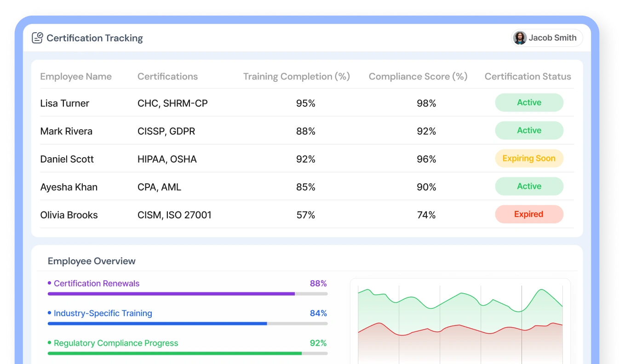This screenshot has height=364, width=625.
Task: Click the CISM, ISO 27001 certifications cell
Action: 174,215
